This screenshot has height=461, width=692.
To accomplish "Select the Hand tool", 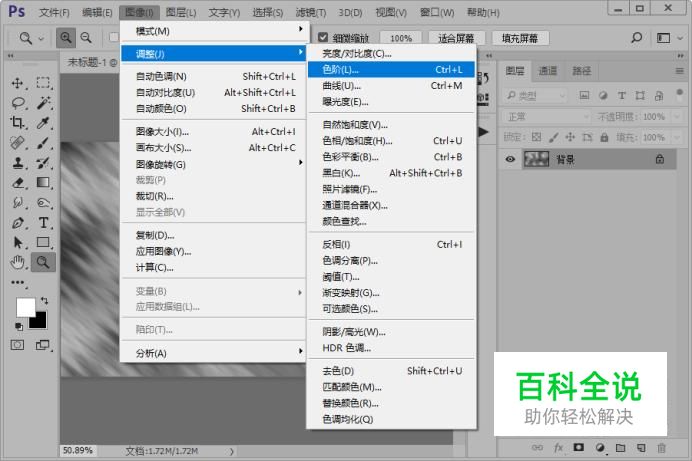I will [x=18, y=262].
